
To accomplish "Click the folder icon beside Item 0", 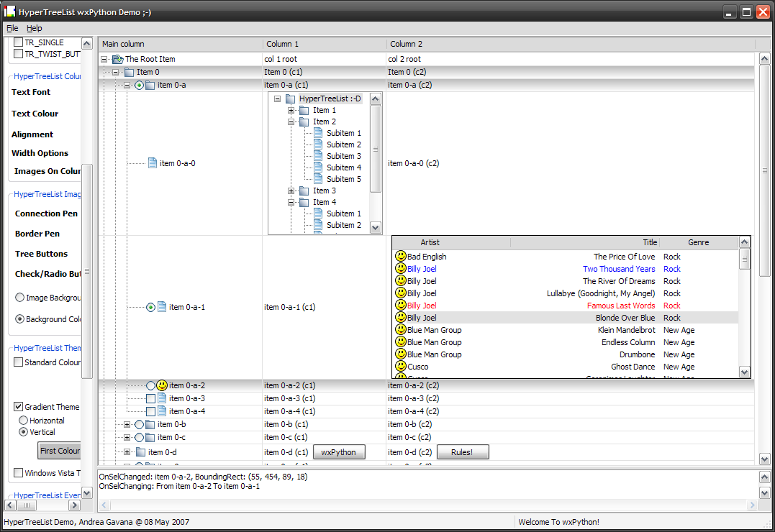I will pyautogui.click(x=129, y=72).
